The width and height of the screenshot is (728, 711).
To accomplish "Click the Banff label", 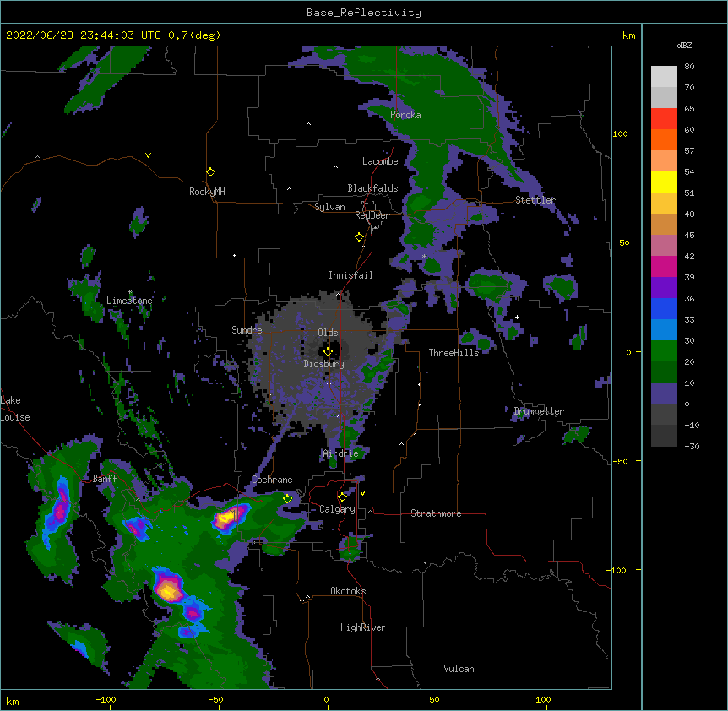I will (x=105, y=479).
